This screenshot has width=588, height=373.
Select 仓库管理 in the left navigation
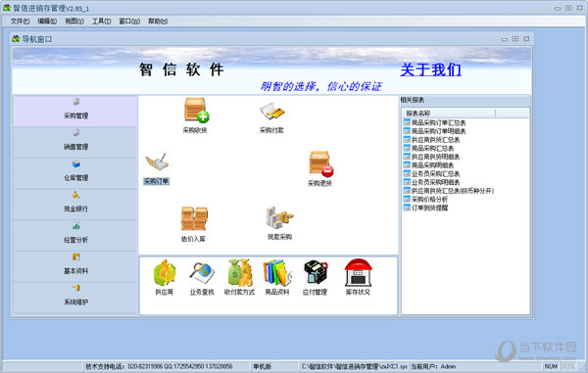[x=75, y=173]
